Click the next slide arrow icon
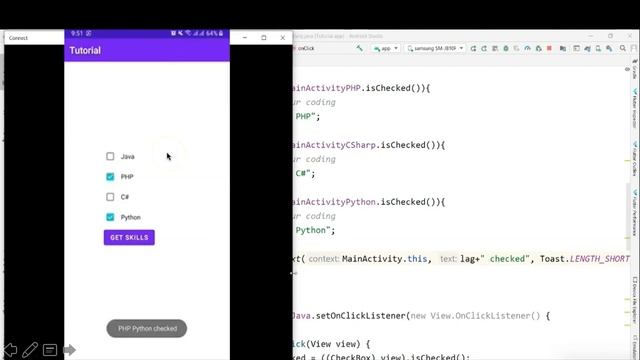Image resolution: width=640 pixels, height=360 pixels. 69,350
